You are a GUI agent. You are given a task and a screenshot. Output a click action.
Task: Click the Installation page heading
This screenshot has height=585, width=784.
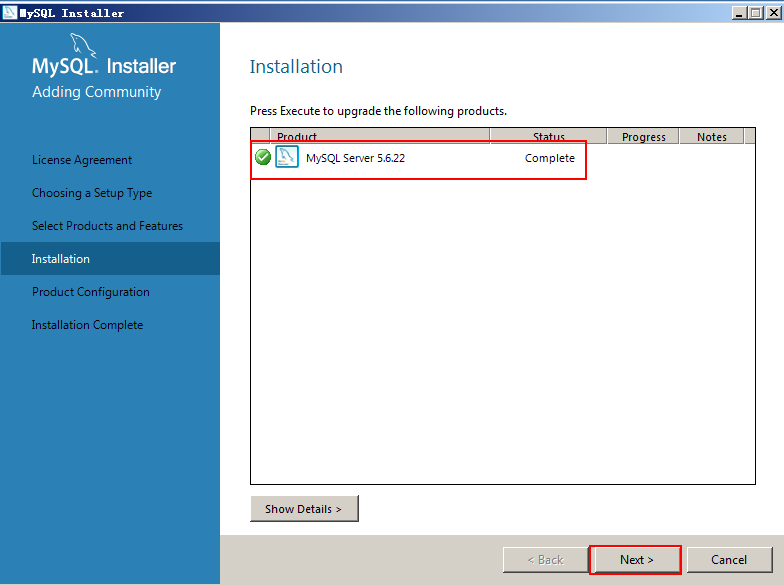pos(296,66)
